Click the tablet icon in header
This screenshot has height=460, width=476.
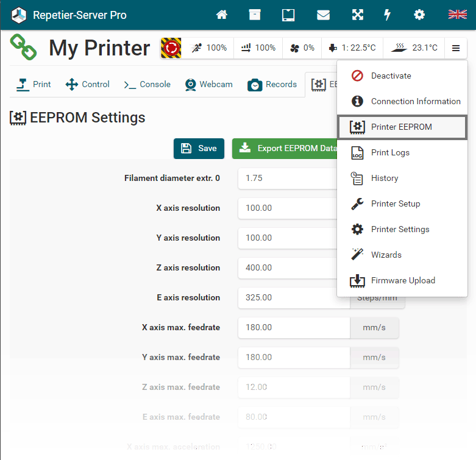288,15
